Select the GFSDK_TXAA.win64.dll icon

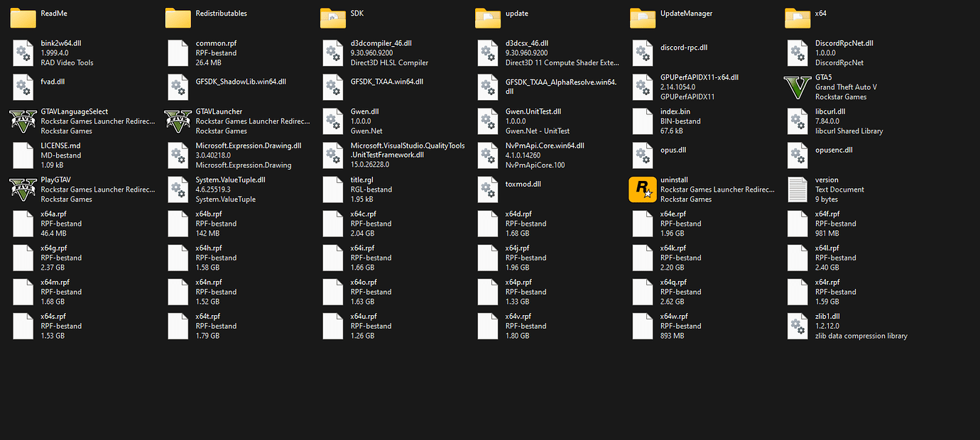(333, 87)
